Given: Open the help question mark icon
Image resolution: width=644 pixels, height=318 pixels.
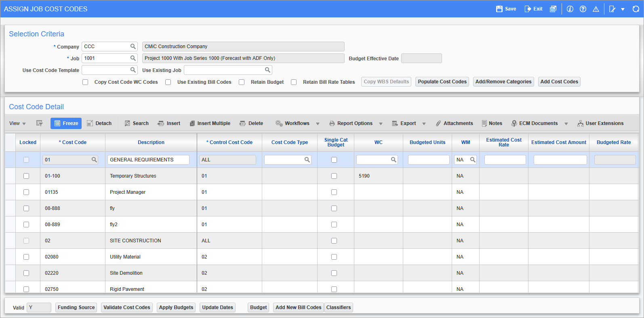Looking at the screenshot, I should [583, 9].
